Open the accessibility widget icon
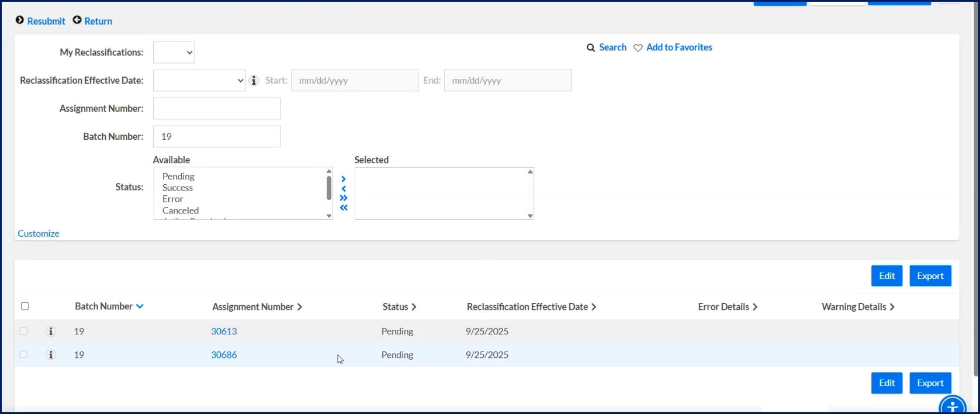This screenshot has width=980, height=414. (953, 405)
